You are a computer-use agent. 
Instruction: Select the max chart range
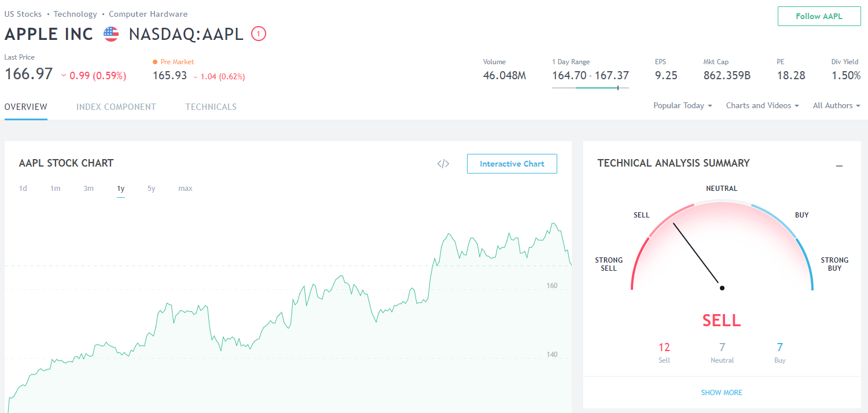click(185, 189)
